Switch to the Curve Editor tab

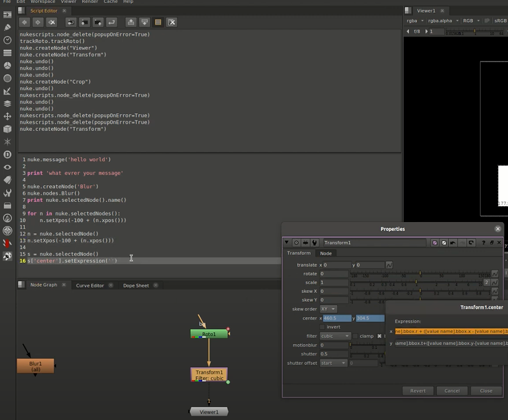coord(90,285)
